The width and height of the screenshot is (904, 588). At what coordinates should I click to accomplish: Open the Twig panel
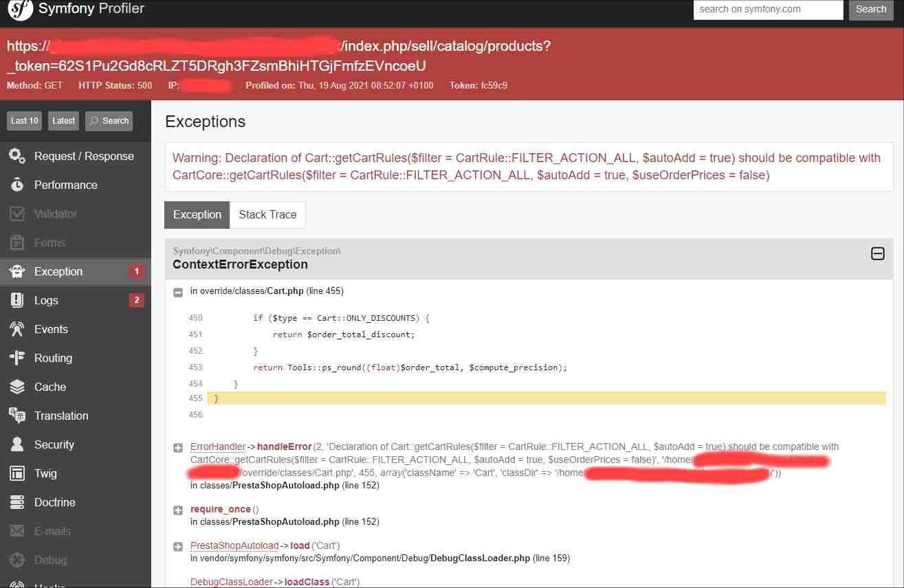(x=76, y=473)
